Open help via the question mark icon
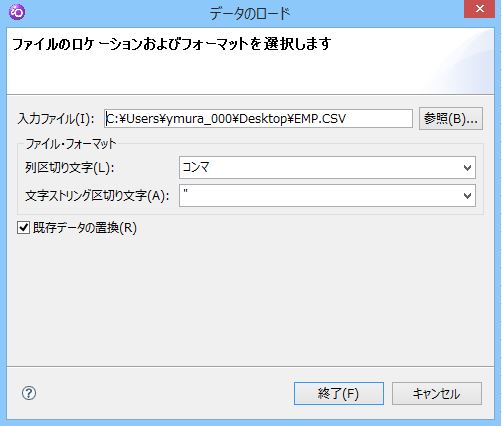Screen dimensions: 502x426 point(29,393)
